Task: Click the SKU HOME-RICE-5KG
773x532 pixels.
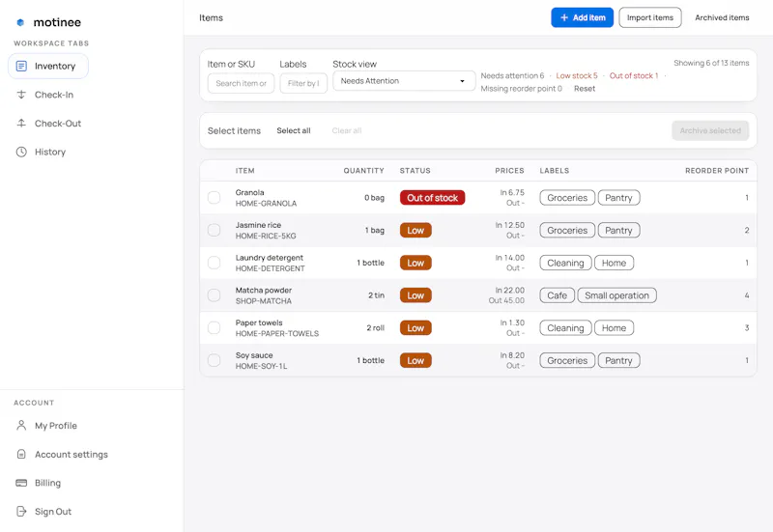Action: (266, 236)
